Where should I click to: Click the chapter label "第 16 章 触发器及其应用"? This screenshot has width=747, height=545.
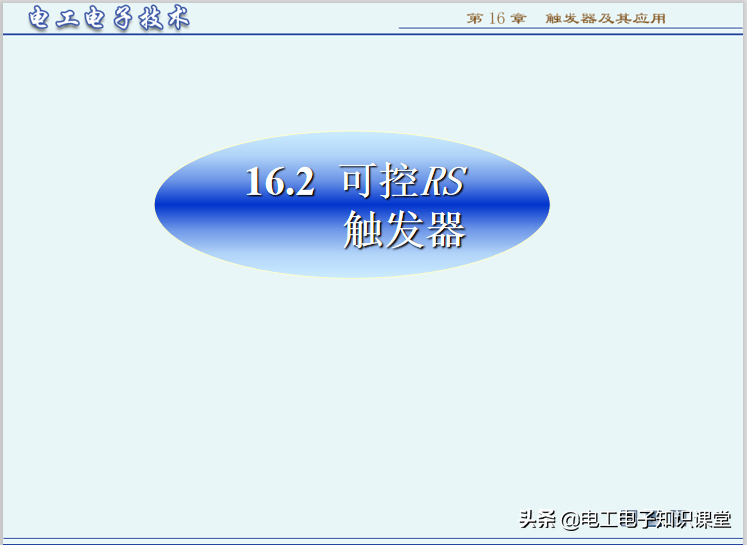(566, 19)
